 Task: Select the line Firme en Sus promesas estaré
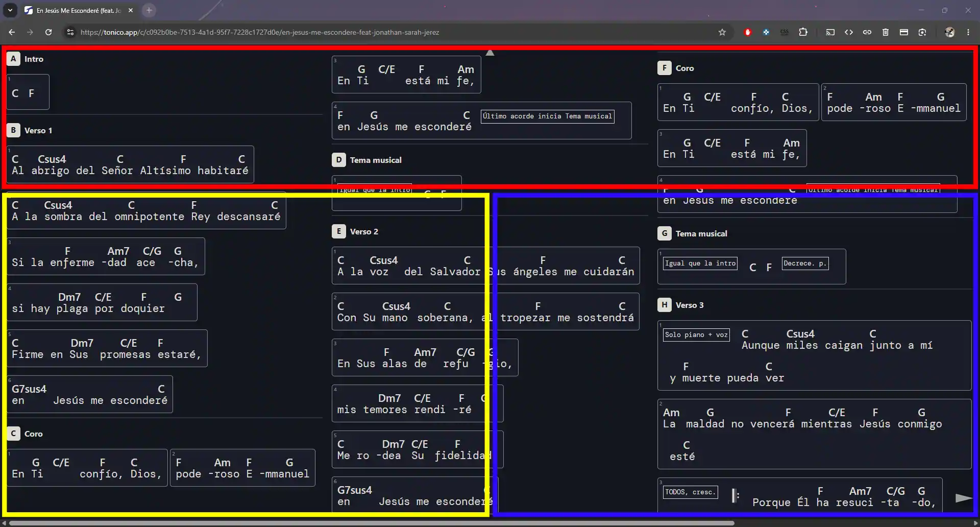click(107, 348)
